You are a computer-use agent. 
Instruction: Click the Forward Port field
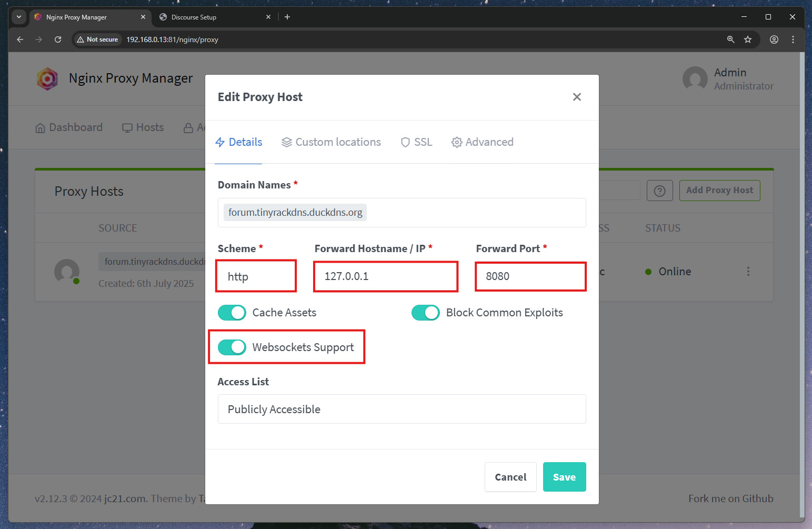[531, 276]
